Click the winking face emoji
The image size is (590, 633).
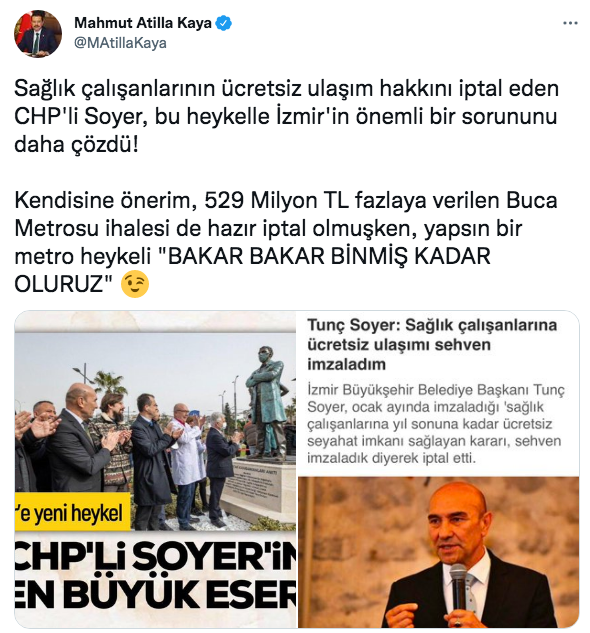[x=135, y=284]
